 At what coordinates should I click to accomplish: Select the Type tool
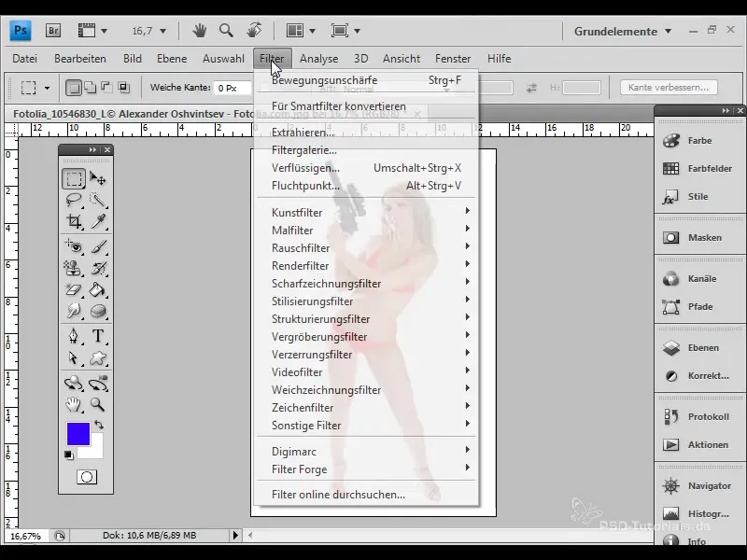pyautogui.click(x=98, y=336)
